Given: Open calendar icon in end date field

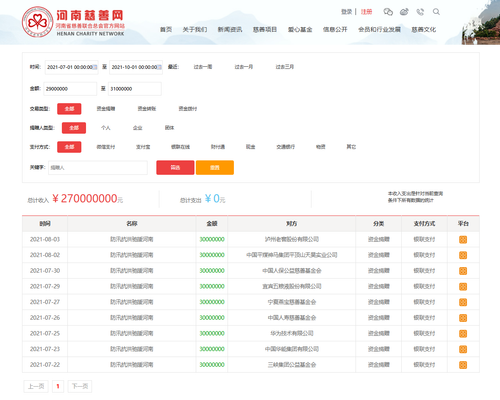Looking at the screenshot, I should pyautogui.click(x=159, y=67).
